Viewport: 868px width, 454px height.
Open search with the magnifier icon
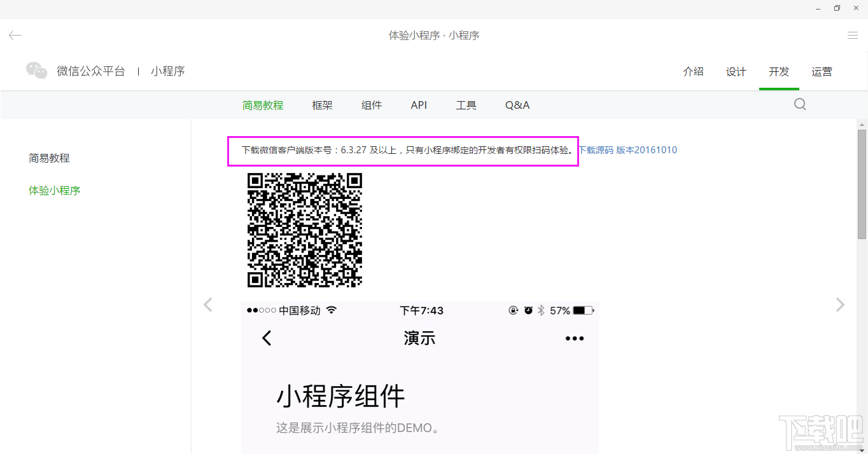[x=799, y=104]
